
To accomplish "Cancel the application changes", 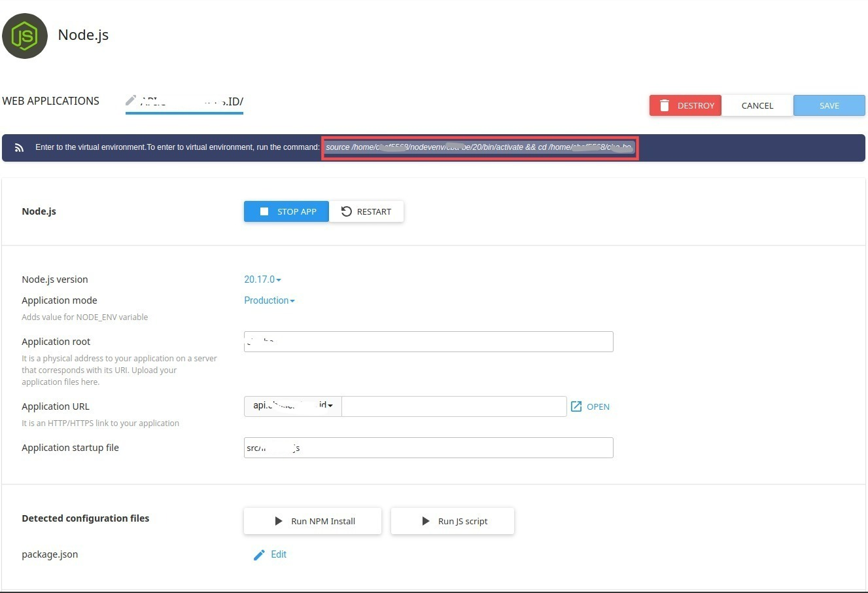I will pos(757,105).
